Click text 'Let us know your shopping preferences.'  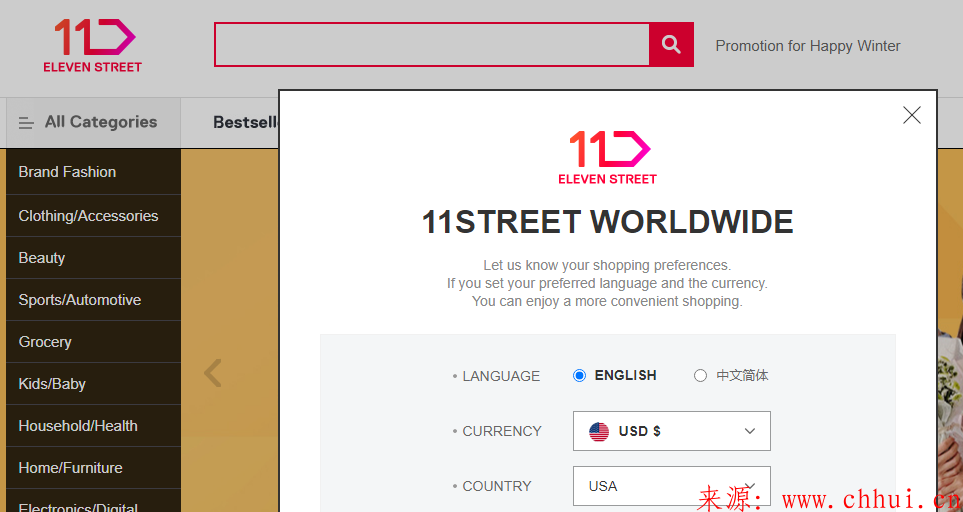607,266
